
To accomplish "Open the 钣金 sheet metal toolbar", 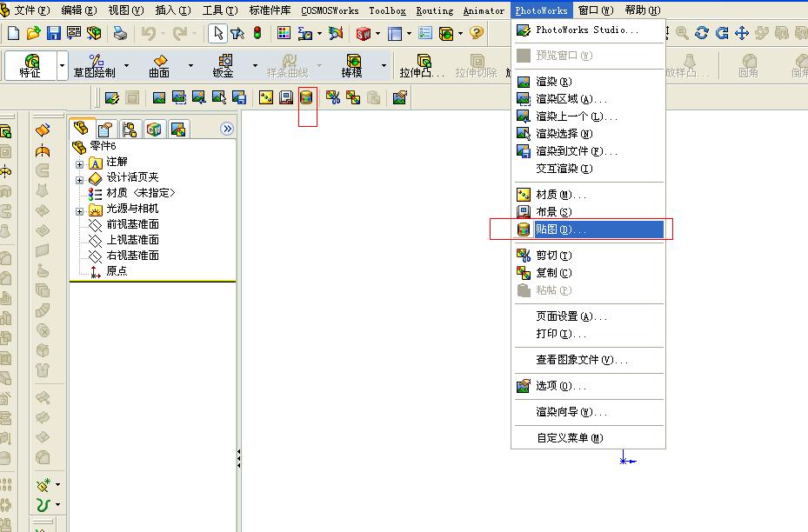I will [x=224, y=65].
